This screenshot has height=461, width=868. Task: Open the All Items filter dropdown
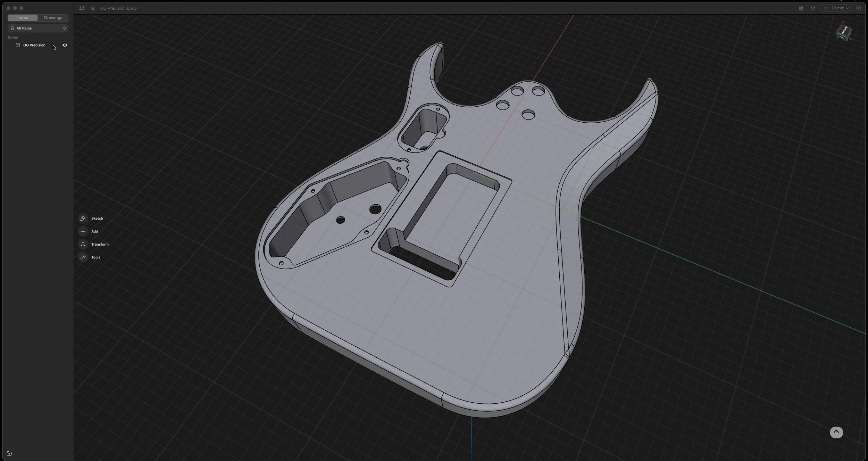(38, 28)
